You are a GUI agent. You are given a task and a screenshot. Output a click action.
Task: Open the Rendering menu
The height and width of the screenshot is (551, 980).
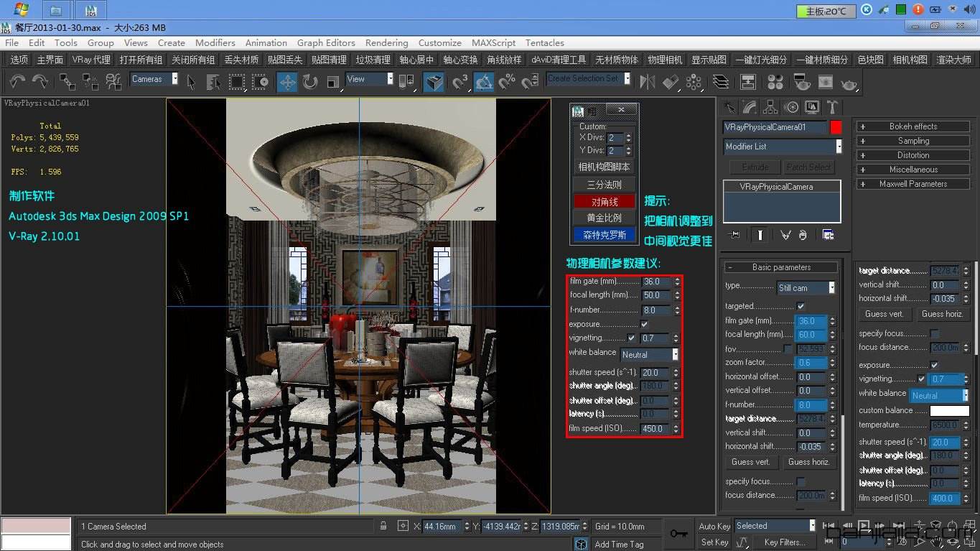[386, 42]
